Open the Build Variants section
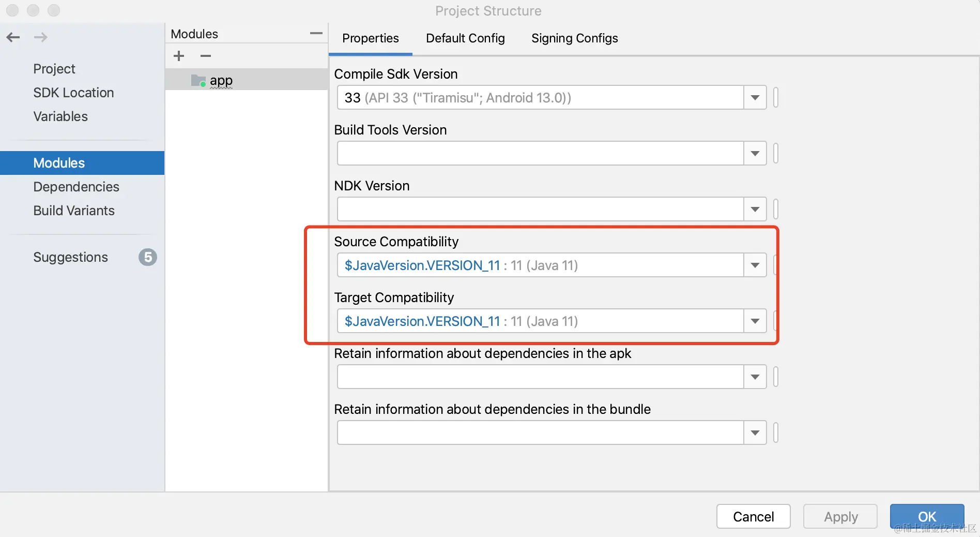 tap(74, 211)
